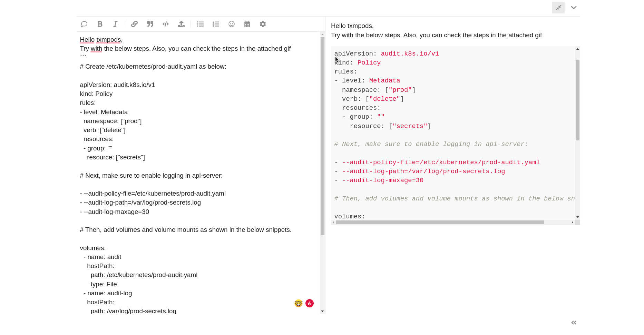The width and height of the screenshot is (644, 335).
Task: Toggle bold formatting in the composer
Action: pos(100,24)
